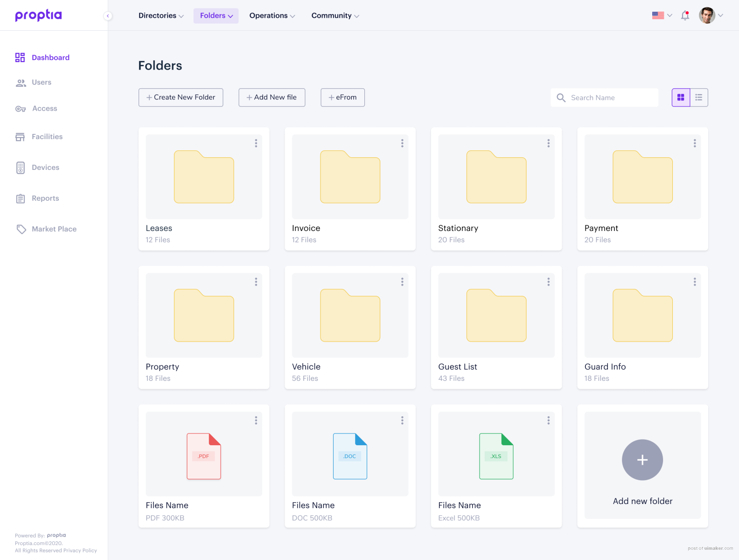Open the Guest List folder three-dot menu

point(549,282)
